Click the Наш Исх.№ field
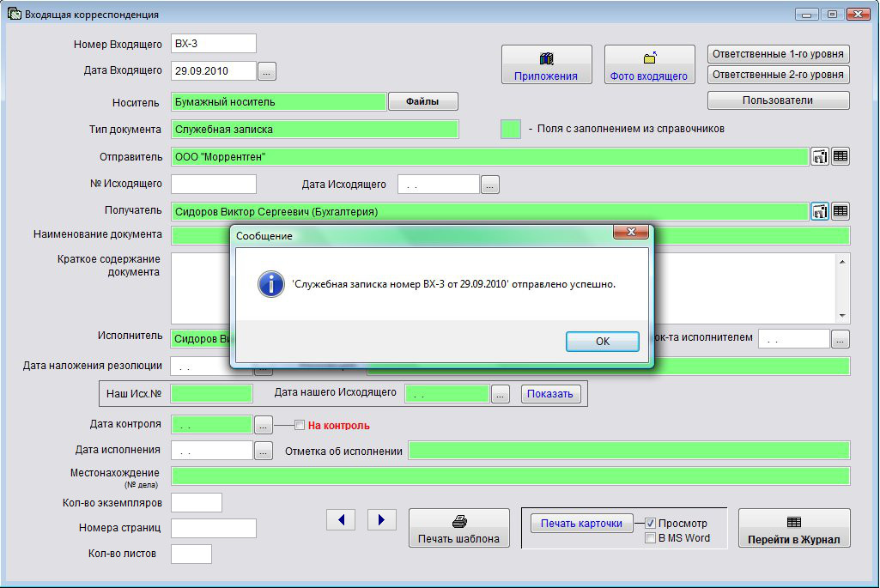Screen dimensions: 880x588 click(x=211, y=394)
